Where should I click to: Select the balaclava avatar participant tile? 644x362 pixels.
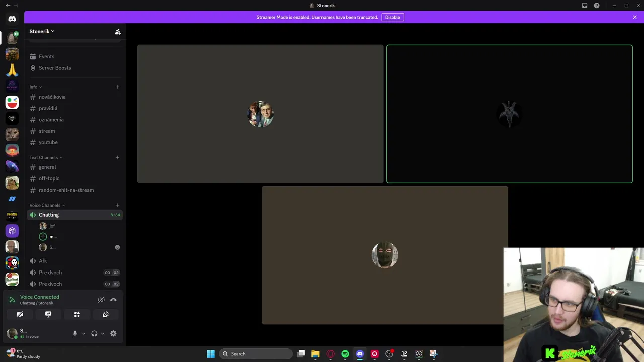385,255
